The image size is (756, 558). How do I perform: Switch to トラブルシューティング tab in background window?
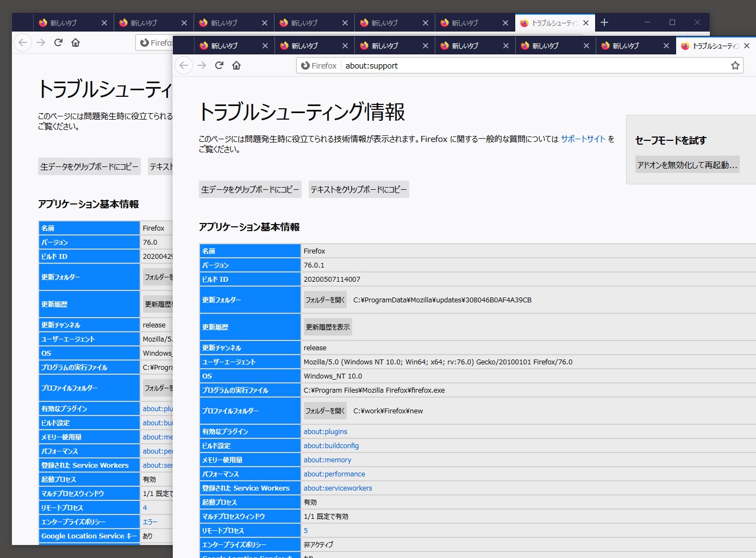[x=549, y=23]
